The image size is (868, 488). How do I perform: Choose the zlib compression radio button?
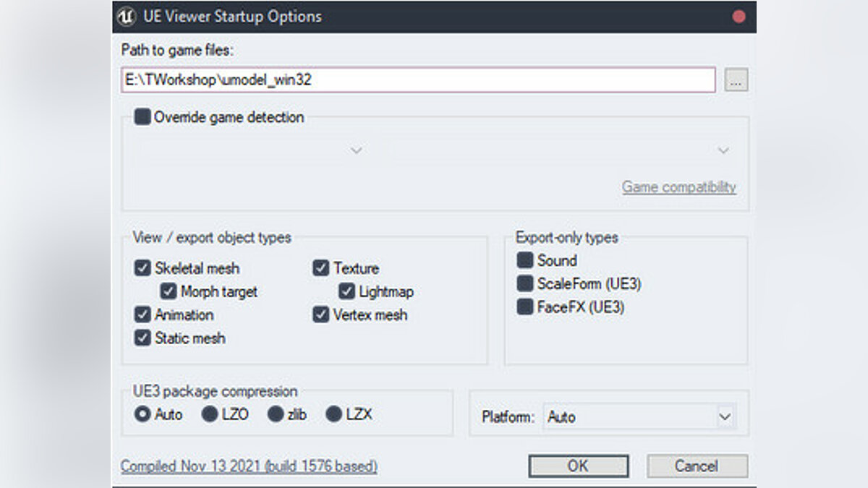pyautogui.click(x=276, y=415)
